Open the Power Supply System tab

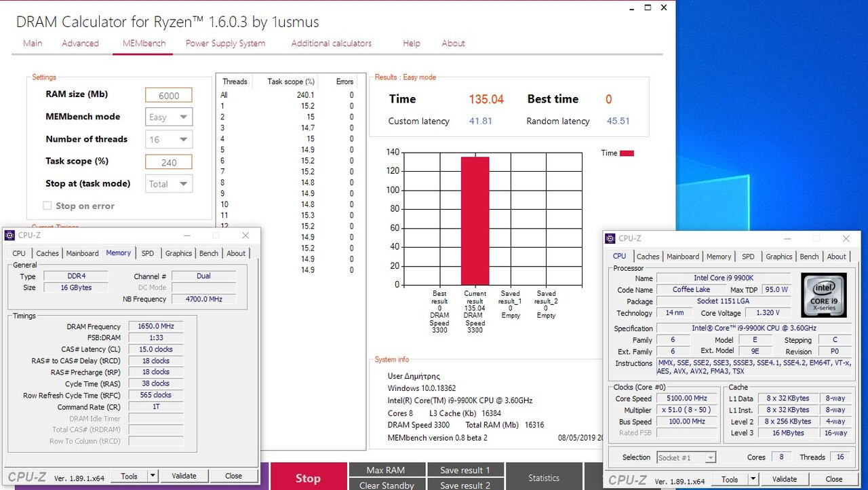(x=225, y=43)
